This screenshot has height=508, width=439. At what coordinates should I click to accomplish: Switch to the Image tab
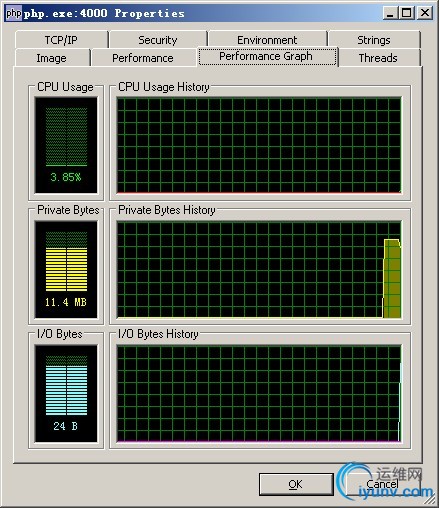[x=52, y=58]
